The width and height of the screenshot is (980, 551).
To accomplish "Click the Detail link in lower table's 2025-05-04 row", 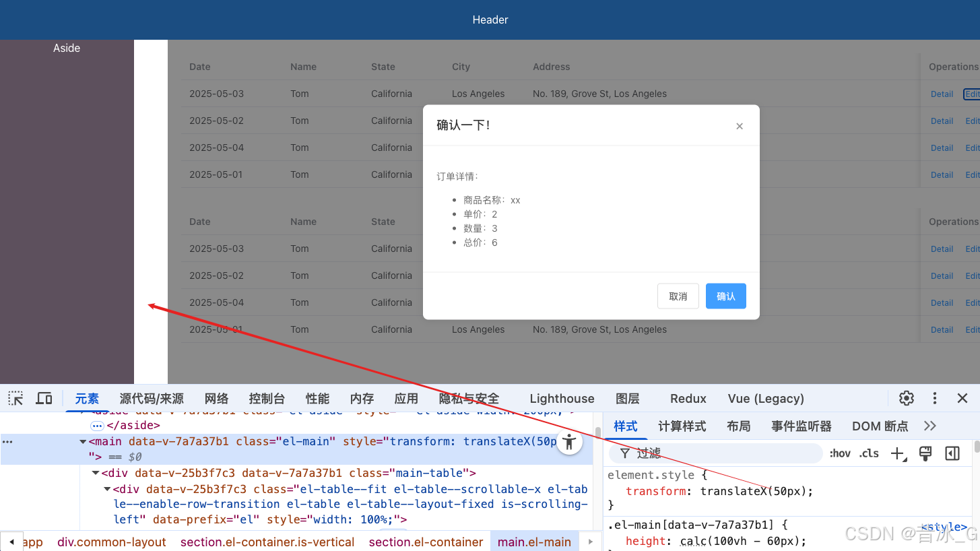I will point(942,303).
